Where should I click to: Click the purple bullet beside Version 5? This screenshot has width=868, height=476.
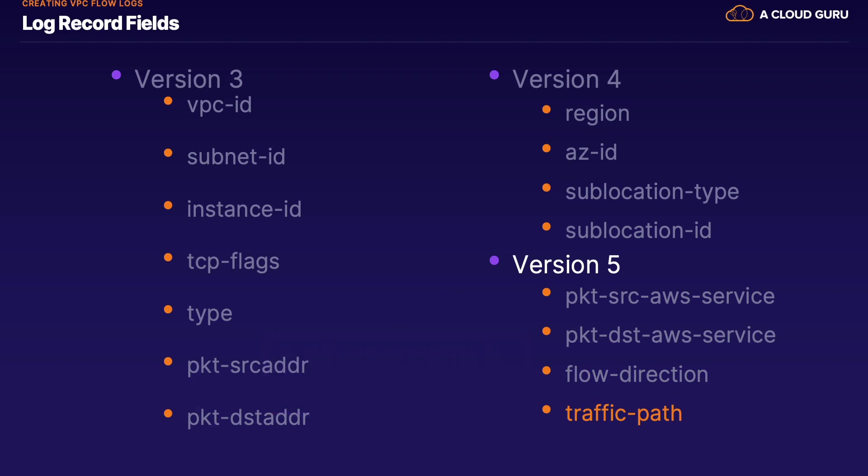[x=494, y=260]
